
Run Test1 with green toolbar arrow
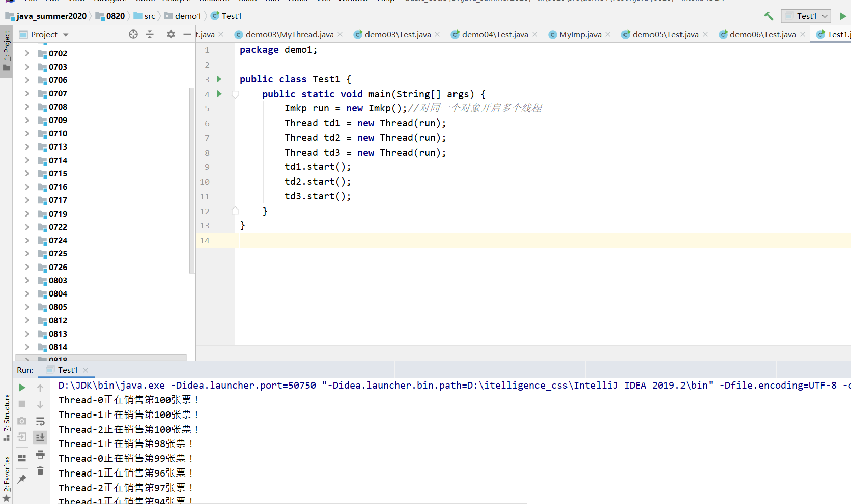pos(843,16)
